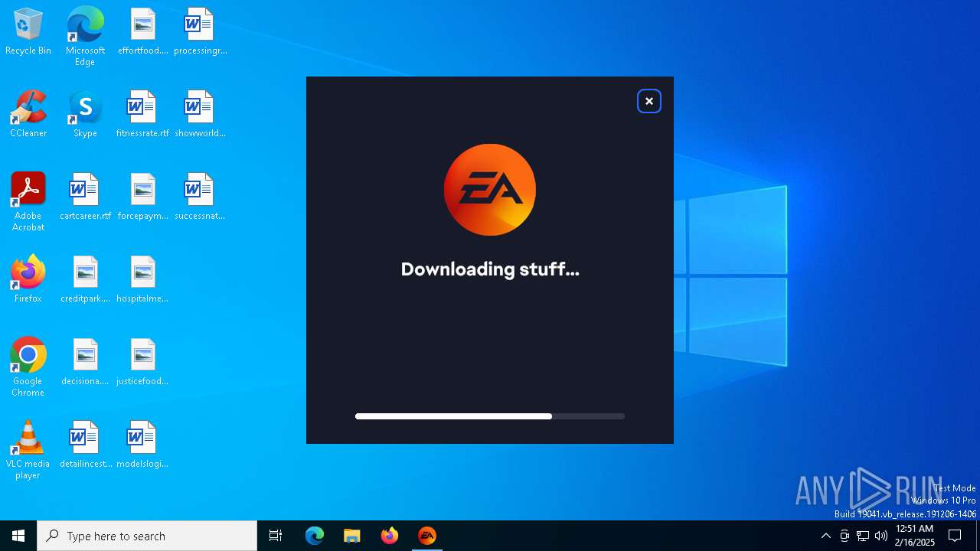
Task: Click the Show desktop strip
Action: (978, 536)
